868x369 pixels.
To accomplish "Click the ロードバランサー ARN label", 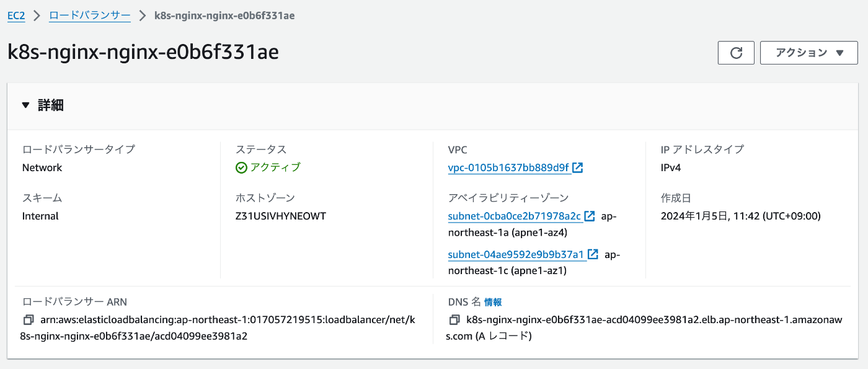I will point(74,303).
